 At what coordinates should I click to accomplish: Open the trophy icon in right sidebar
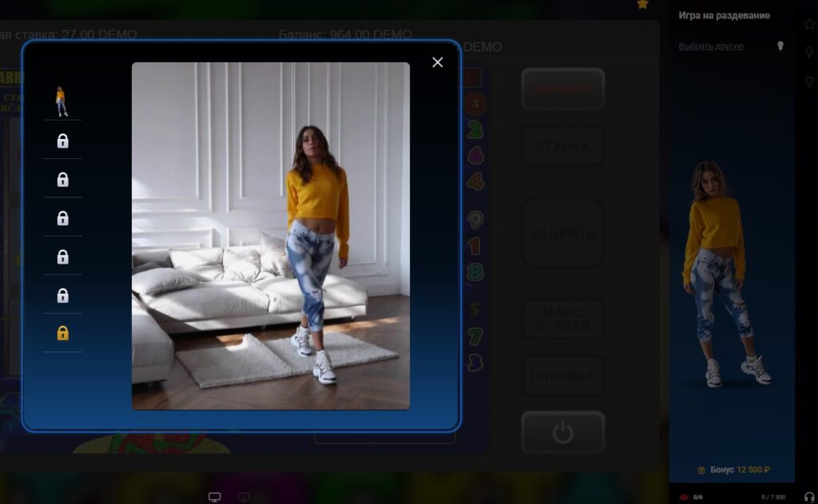click(808, 81)
